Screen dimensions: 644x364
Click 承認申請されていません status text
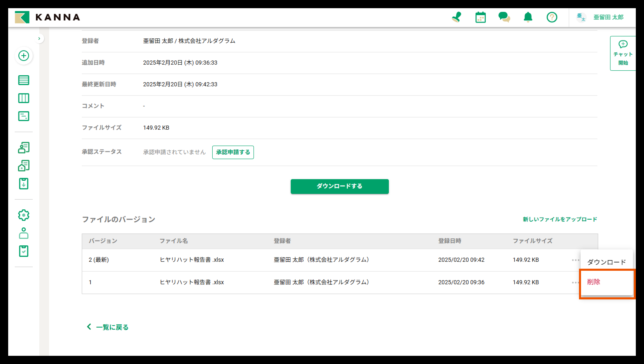tap(174, 152)
